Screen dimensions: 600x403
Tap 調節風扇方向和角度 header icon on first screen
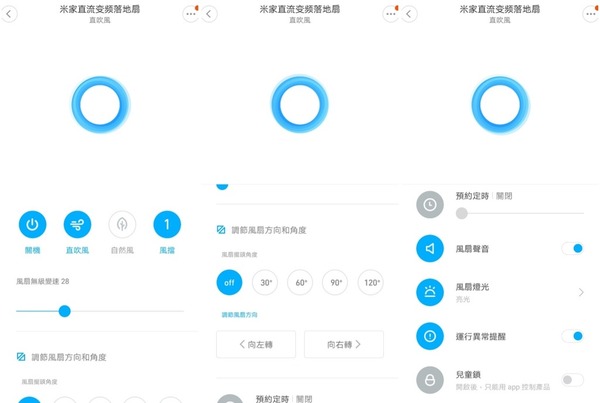[21, 357]
